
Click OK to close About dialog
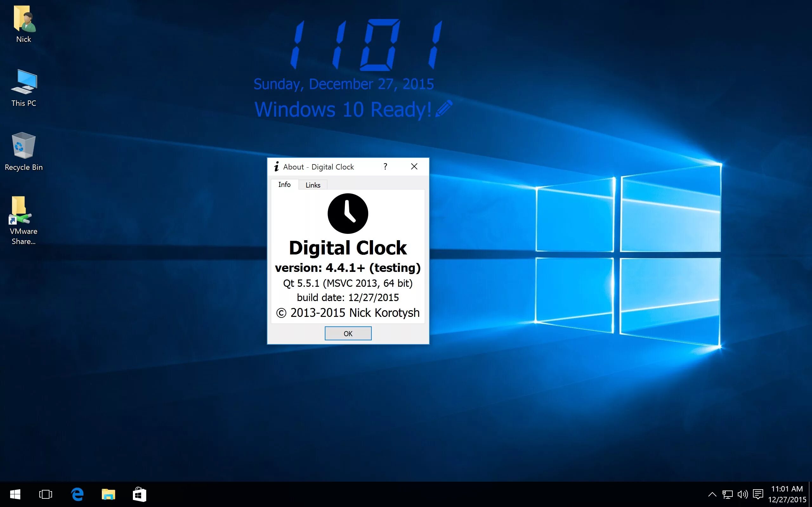pyautogui.click(x=348, y=333)
